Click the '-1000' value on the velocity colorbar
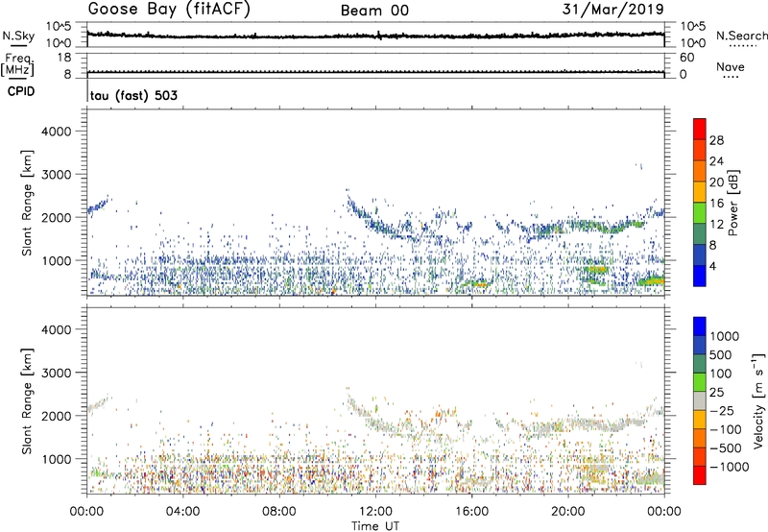Screen dimensions: 768x532 click(x=730, y=467)
